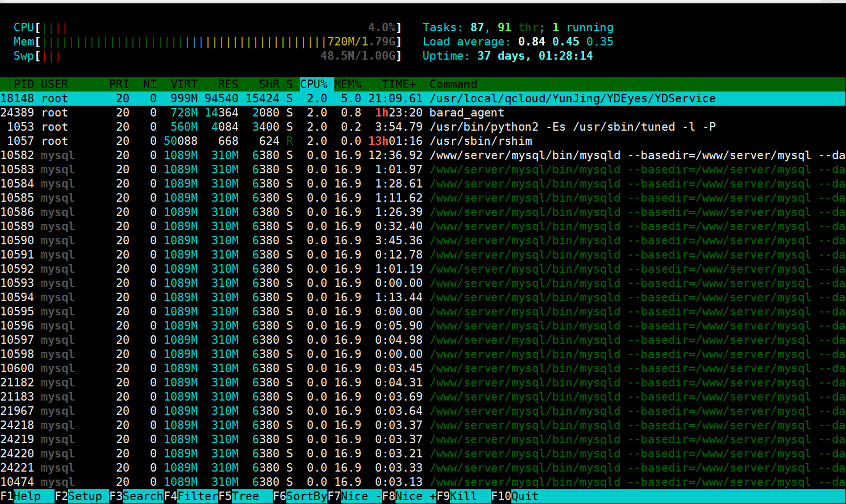
Task: Click the PRI column header
Action: pos(119,84)
